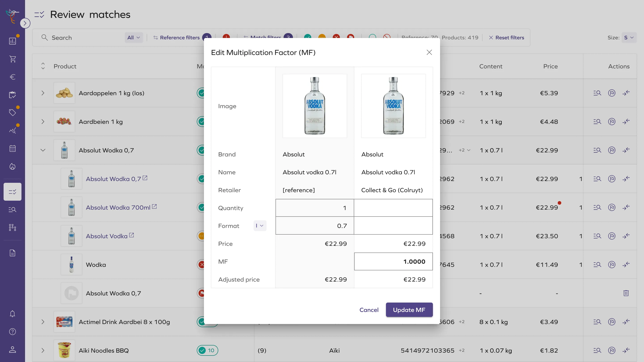Edit the reference Quantity field
The image size is (644, 362).
coord(314,208)
